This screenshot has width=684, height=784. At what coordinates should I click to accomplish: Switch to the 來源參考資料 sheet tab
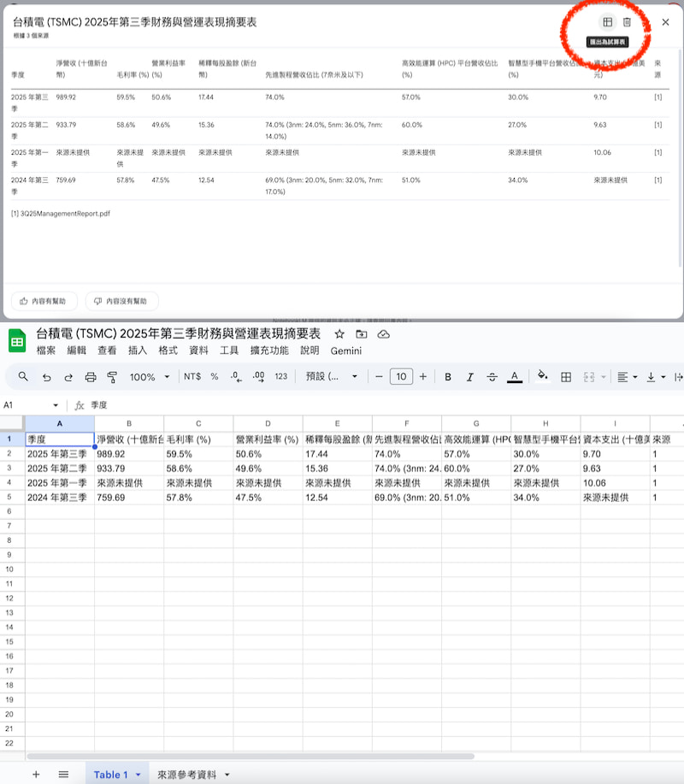click(189, 774)
